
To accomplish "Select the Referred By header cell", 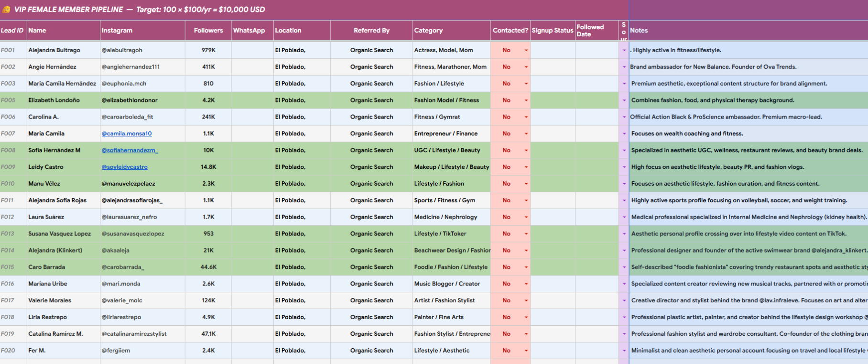I will (371, 31).
